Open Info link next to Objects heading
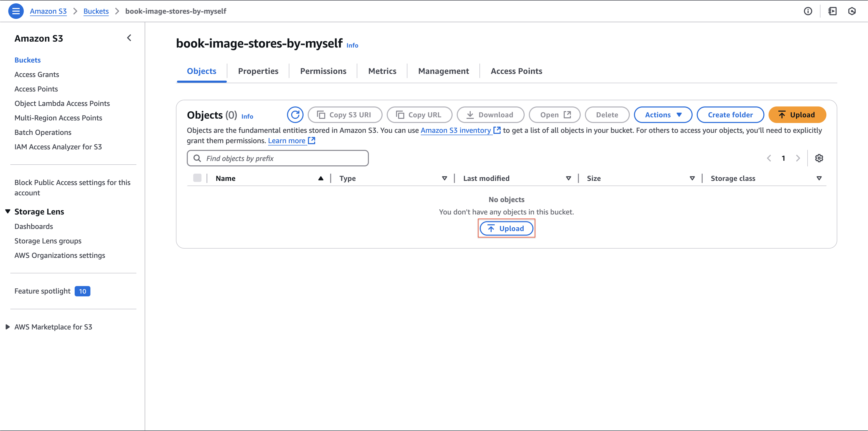This screenshot has width=868, height=431. tap(247, 116)
